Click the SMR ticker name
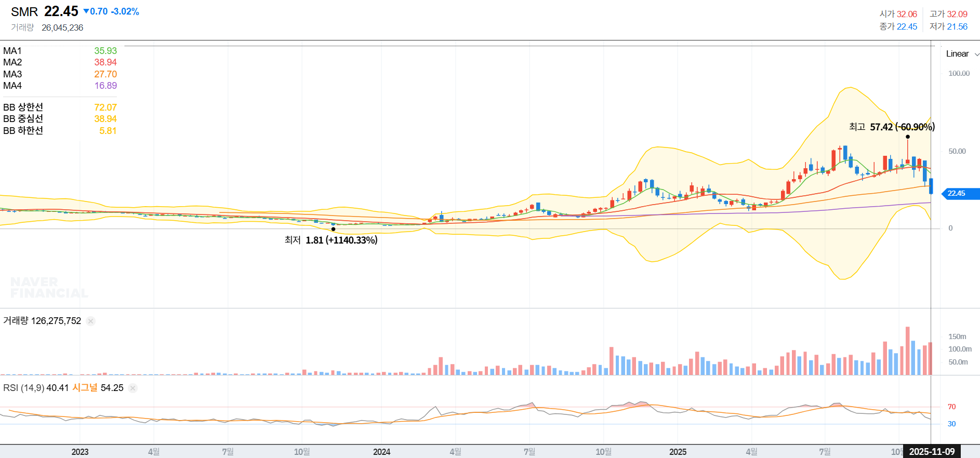The width and height of the screenshot is (980, 458). tap(24, 12)
